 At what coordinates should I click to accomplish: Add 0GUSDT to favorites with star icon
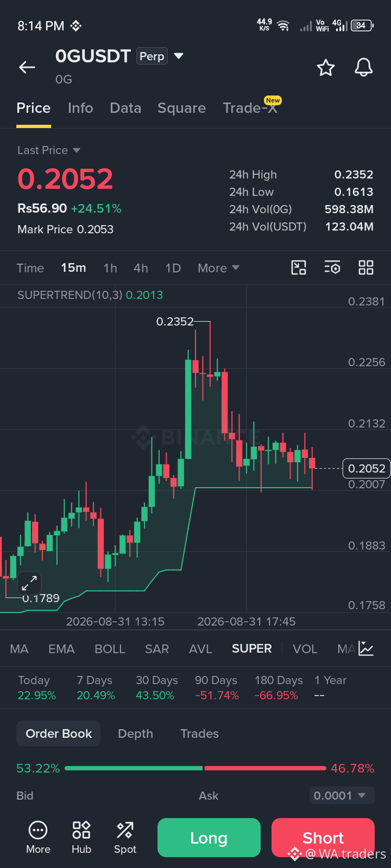[x=326, y=68]
